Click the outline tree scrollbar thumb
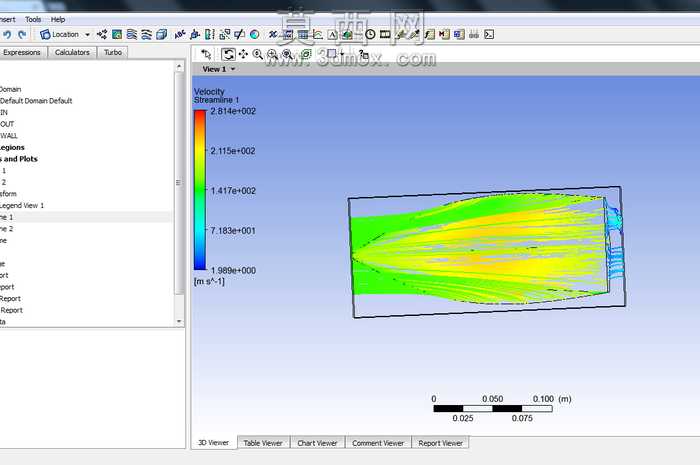The height and width of the screenshot is (465, 700). click(x=179, y=183)
